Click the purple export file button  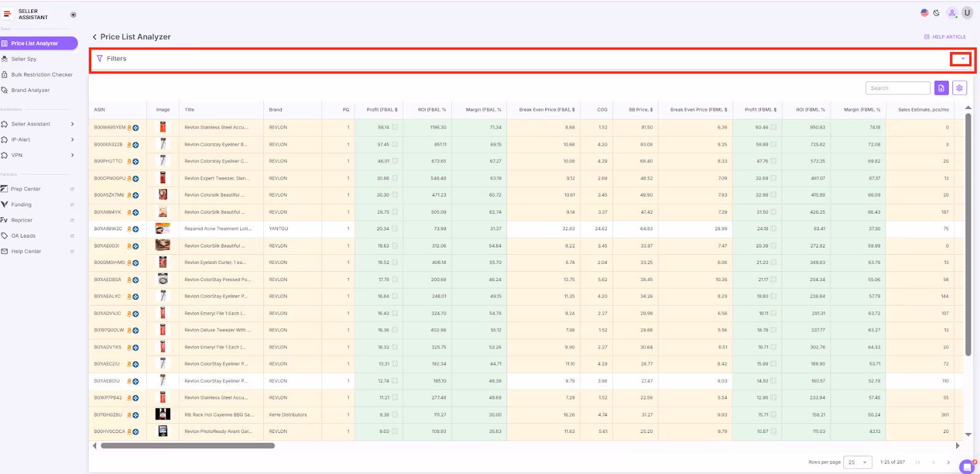pyautogui.click(x=941, y=88)
